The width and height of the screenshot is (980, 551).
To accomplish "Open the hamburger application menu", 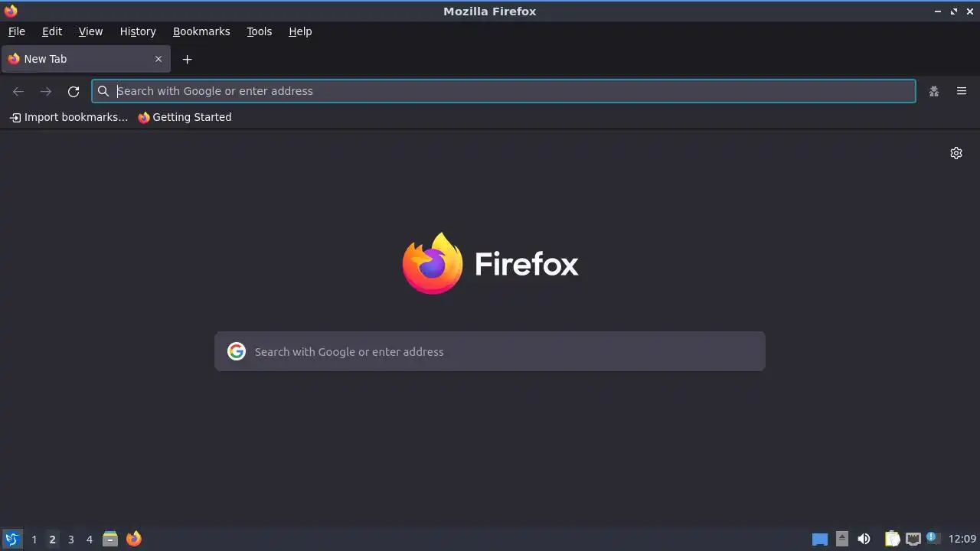I will point(962,91).
